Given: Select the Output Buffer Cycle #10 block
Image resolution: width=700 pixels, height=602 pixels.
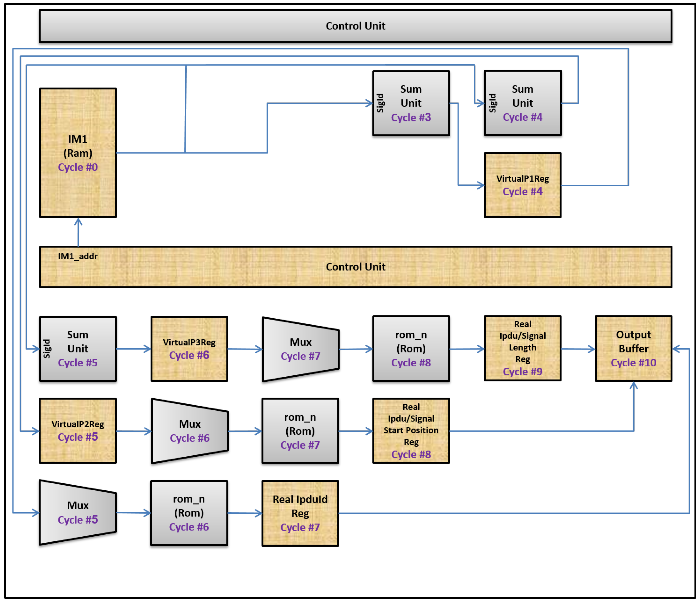Looking at the screenshot, I should [x=633, y=349].
